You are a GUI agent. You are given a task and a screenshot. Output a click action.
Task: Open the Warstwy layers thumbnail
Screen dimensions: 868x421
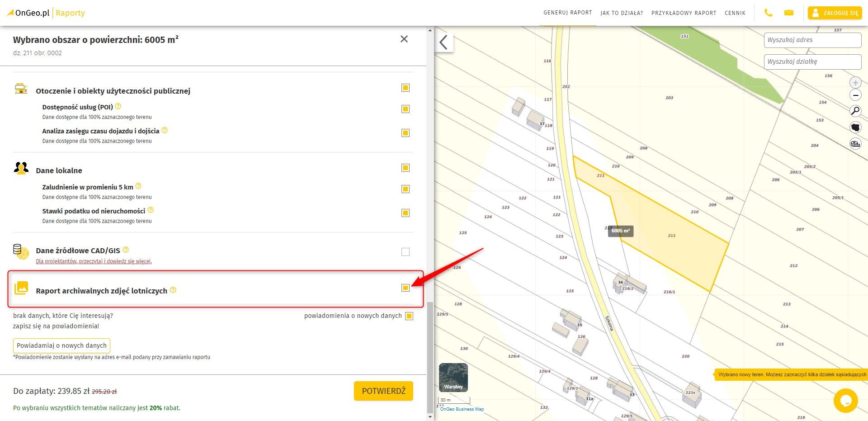[453, 378]
